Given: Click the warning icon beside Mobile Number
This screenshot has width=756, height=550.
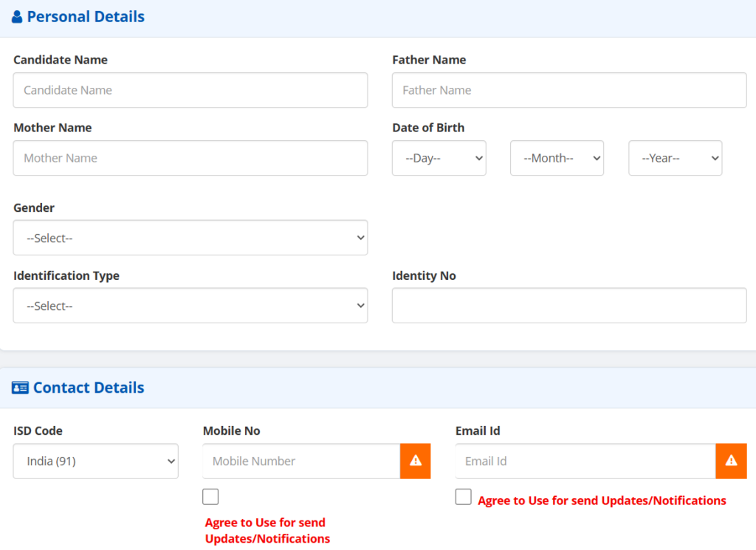Looking at the screenshot, I should tap(416, 461).
